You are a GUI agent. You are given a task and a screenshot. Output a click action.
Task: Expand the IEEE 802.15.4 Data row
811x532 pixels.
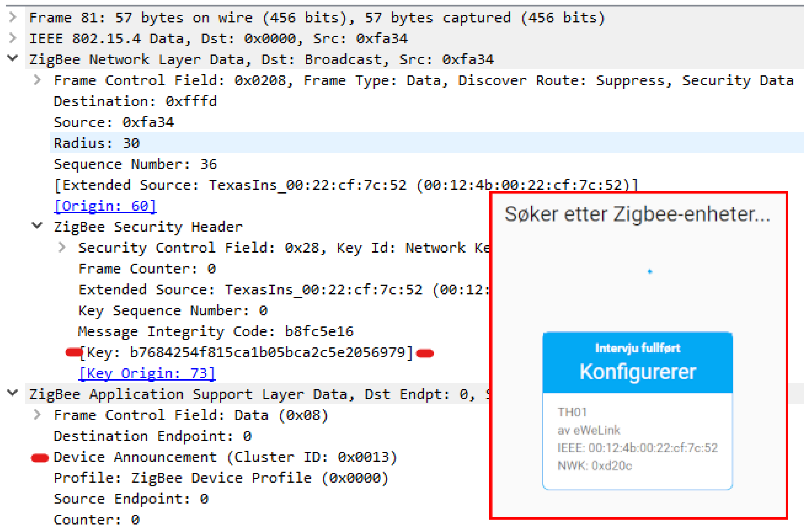(13, 38)
